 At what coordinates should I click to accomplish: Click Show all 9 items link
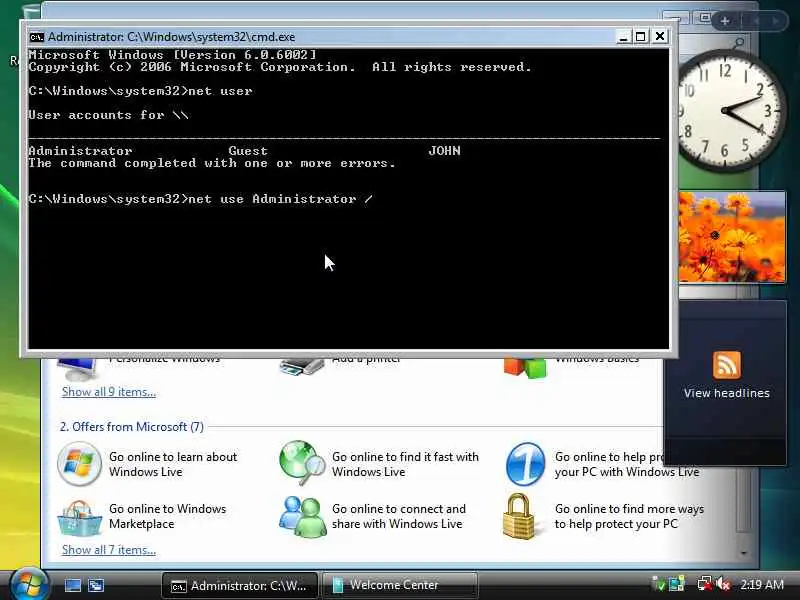click(x=109, y=392)
